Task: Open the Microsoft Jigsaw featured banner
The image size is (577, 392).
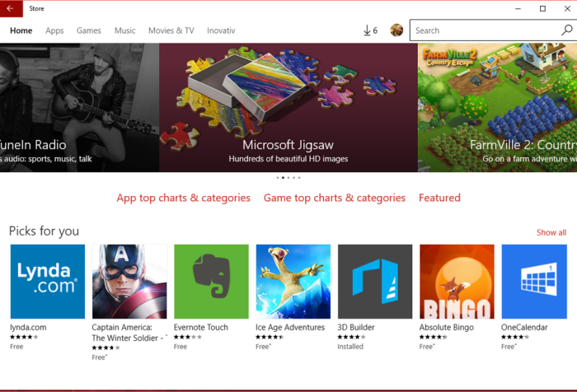Action: [288, 107]
